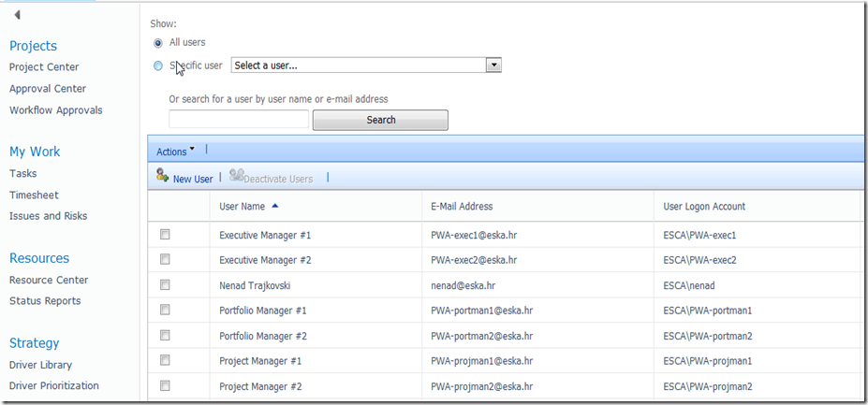
Task: Select the All users radio button
Action: coord(158,43)
